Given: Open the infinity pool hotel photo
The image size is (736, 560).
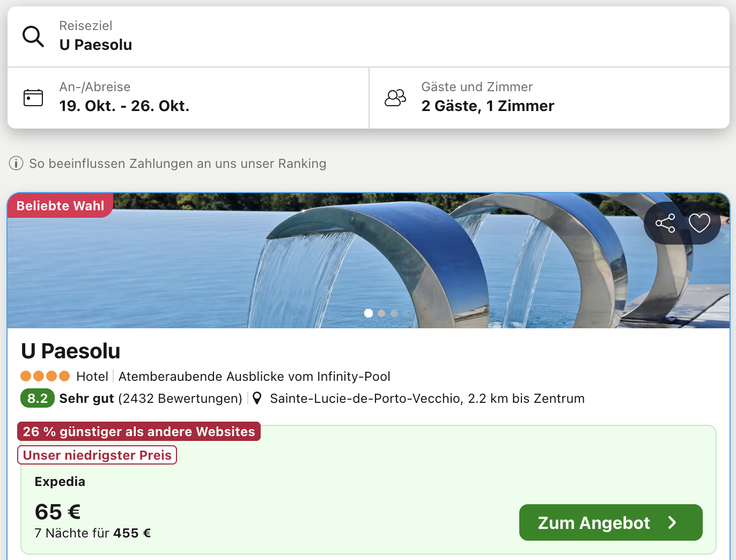Looking at the screenshot, I should point(322,257).
